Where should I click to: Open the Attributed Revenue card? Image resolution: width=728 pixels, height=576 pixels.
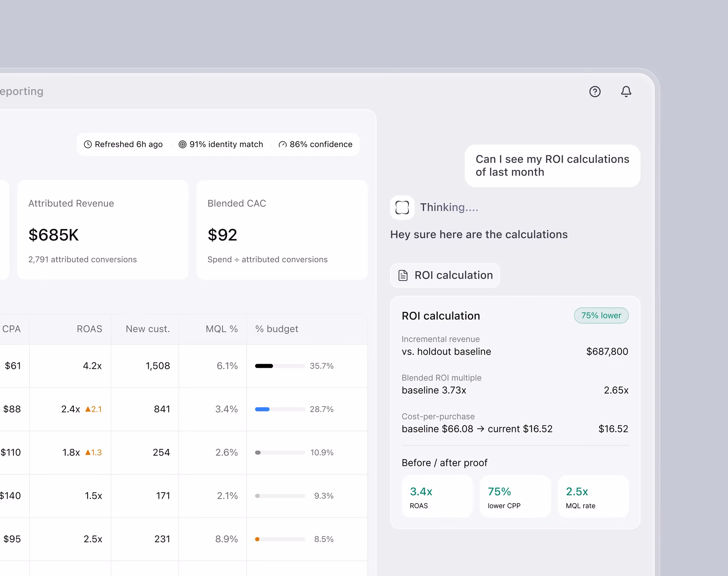click(x=103, y=230)
